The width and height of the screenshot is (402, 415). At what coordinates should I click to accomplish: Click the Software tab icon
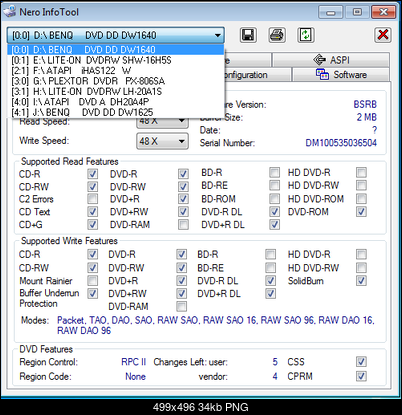[322, 74]
